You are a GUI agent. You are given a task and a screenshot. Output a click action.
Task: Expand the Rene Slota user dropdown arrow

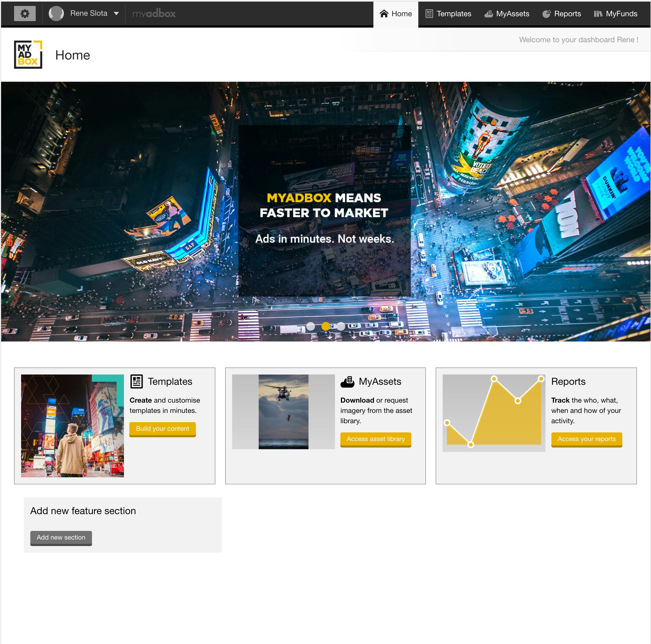116,14
